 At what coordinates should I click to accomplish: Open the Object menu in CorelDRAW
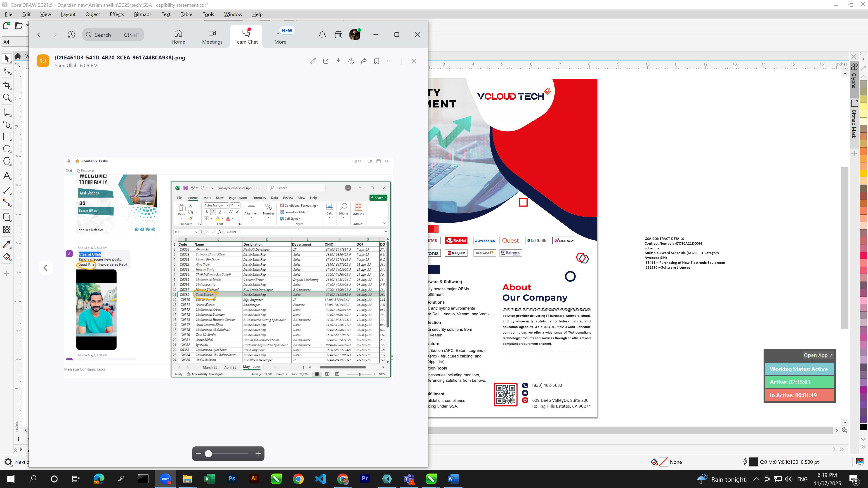pos(92,14)
